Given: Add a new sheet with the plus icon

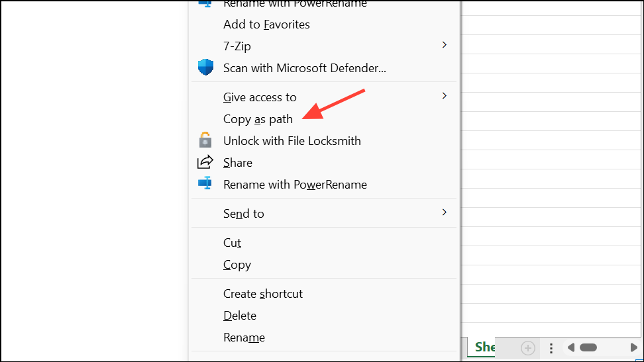Looking at the screenshot, I should click(x=528, y=347).
